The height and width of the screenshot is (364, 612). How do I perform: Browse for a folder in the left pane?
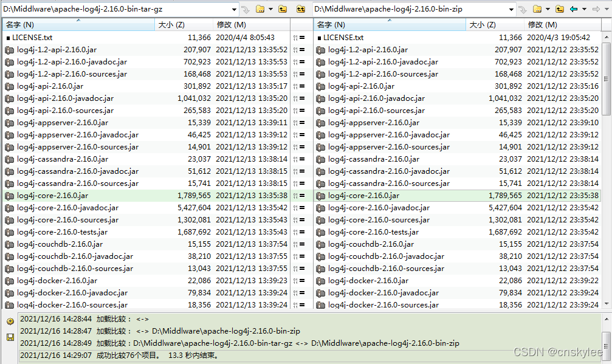click(260, 9)
